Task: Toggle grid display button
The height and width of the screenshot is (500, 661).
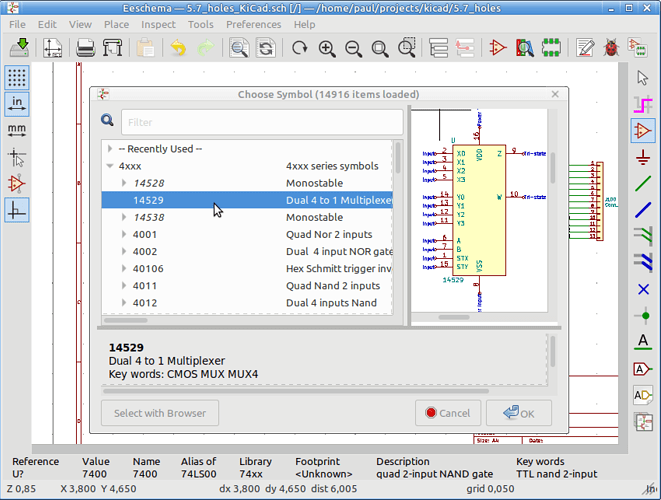Action: coord(17,78)
